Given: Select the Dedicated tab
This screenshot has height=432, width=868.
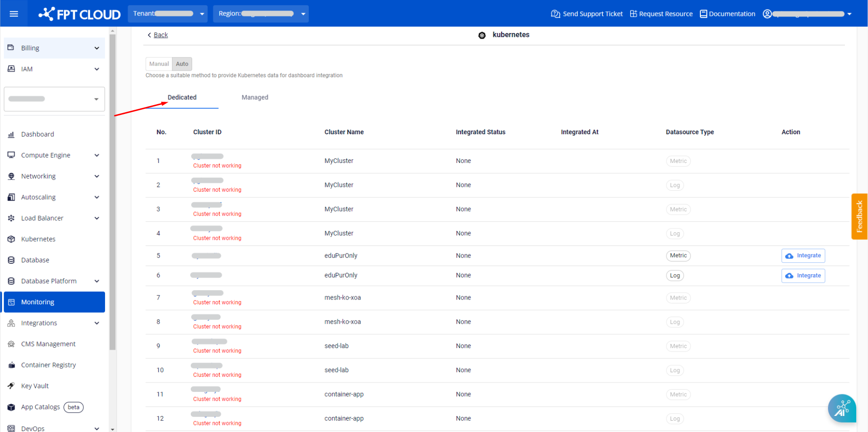Looking at the screenshot, I should 182,98.
